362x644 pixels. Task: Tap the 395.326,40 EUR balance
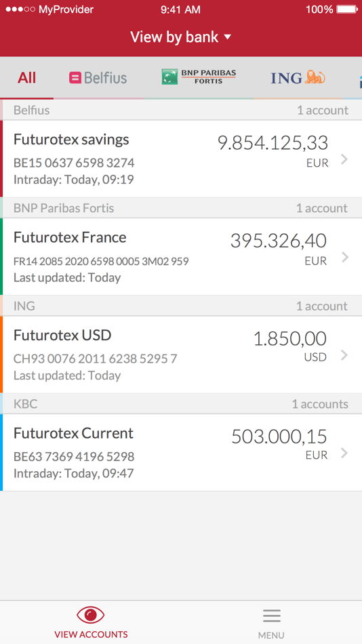(279, 247)
